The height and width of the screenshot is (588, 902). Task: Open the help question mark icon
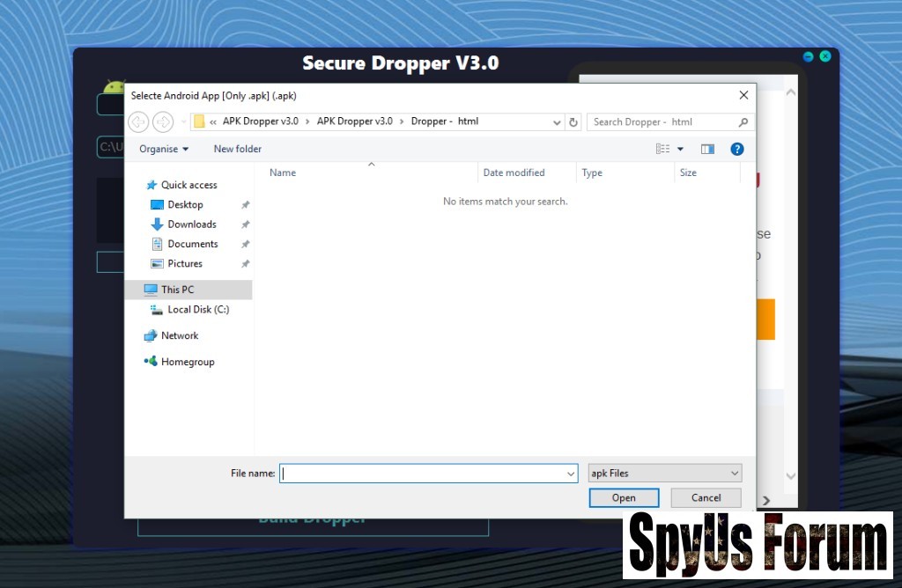[737, 149]
